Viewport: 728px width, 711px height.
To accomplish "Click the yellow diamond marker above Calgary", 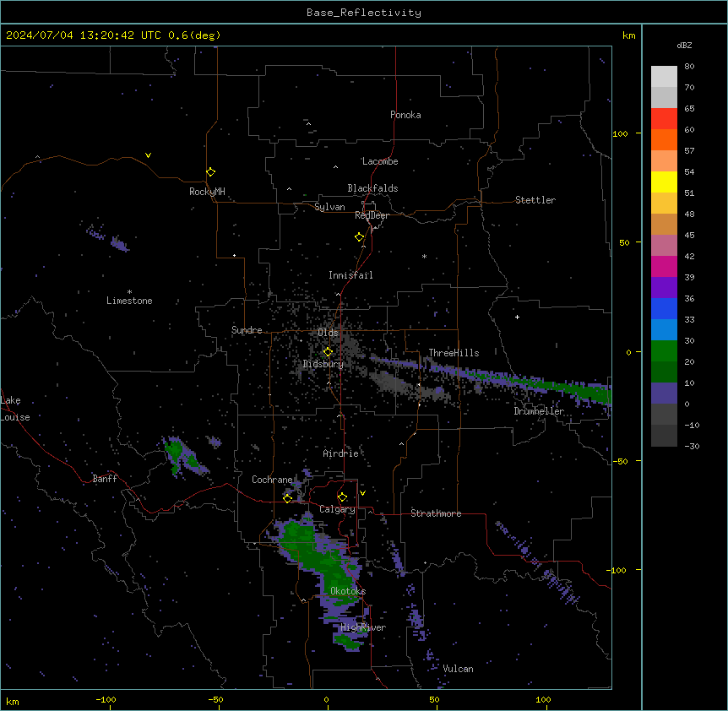I will point(342,497).
